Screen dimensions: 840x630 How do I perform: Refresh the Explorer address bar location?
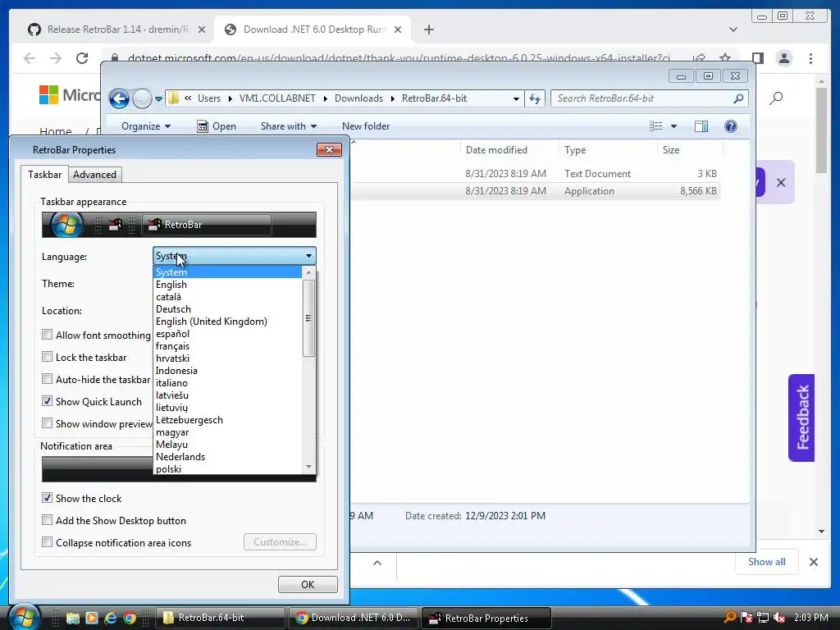click(535, 98)
